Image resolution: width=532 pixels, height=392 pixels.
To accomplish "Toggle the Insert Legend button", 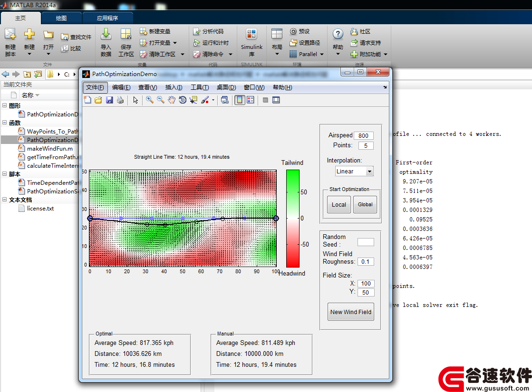I will point(251,100).
